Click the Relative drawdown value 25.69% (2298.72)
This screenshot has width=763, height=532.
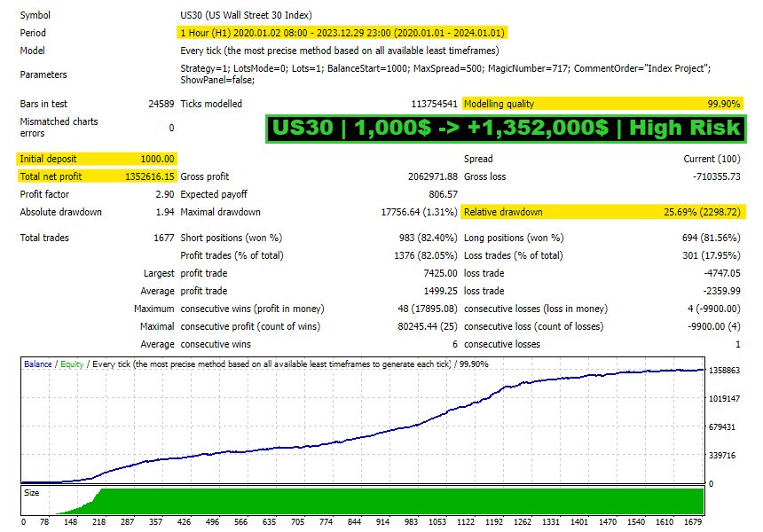[702, 212]
